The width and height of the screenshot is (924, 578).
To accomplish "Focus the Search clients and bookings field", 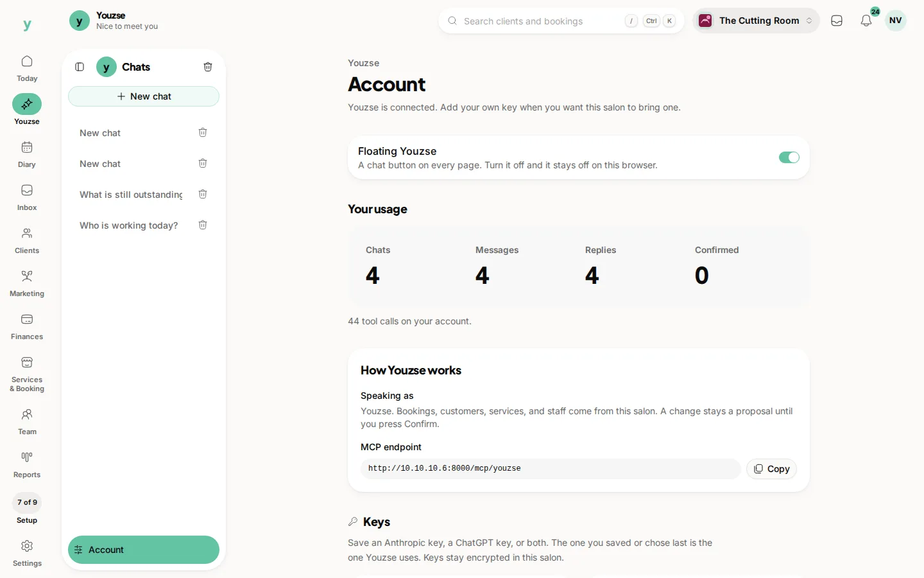I will point(561,21).
